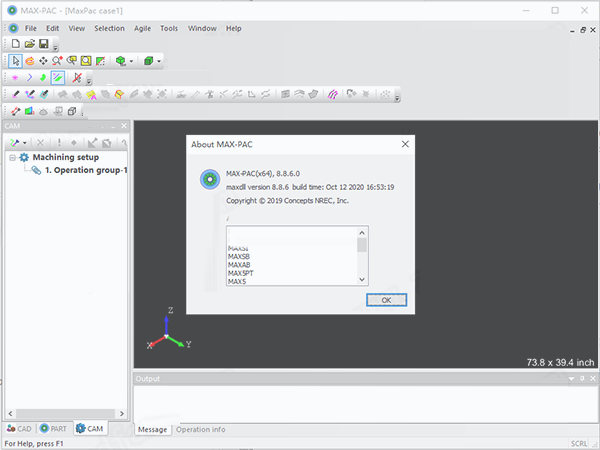Click the pink star point selection filter
Viewport: 600px width, 450px height.
pyautogui.click(x=15, y=78)
